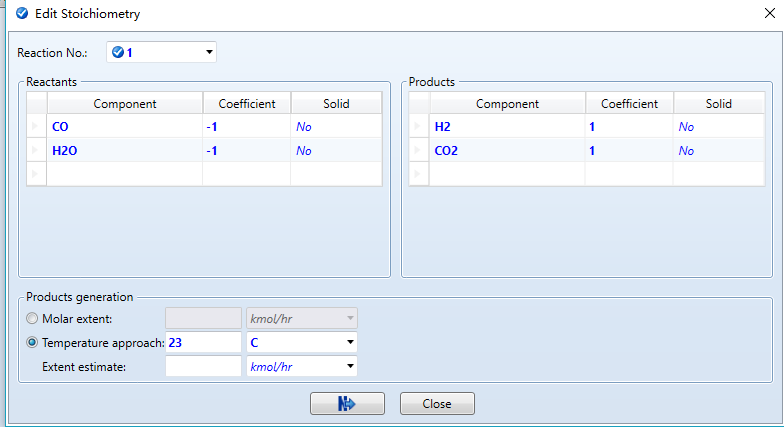The image size is (784, 427).
Task: Click Solid value for CO2 product
Action: pyautogui.click(x=717, y=151)
